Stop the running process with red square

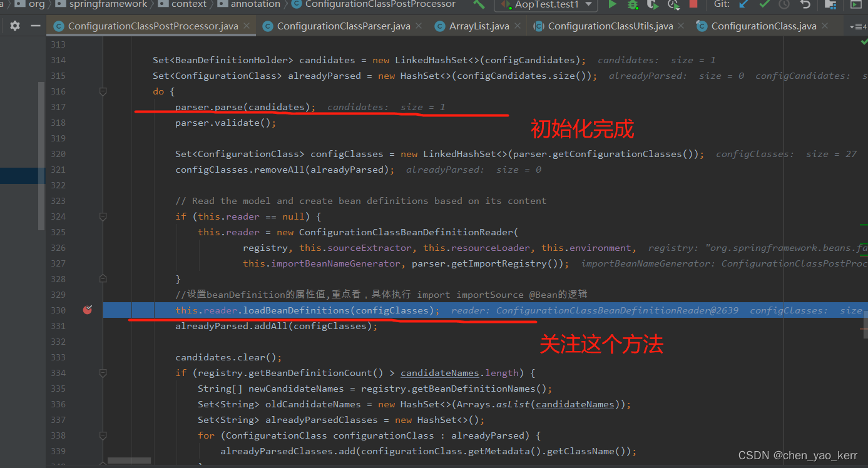(693, 4)
